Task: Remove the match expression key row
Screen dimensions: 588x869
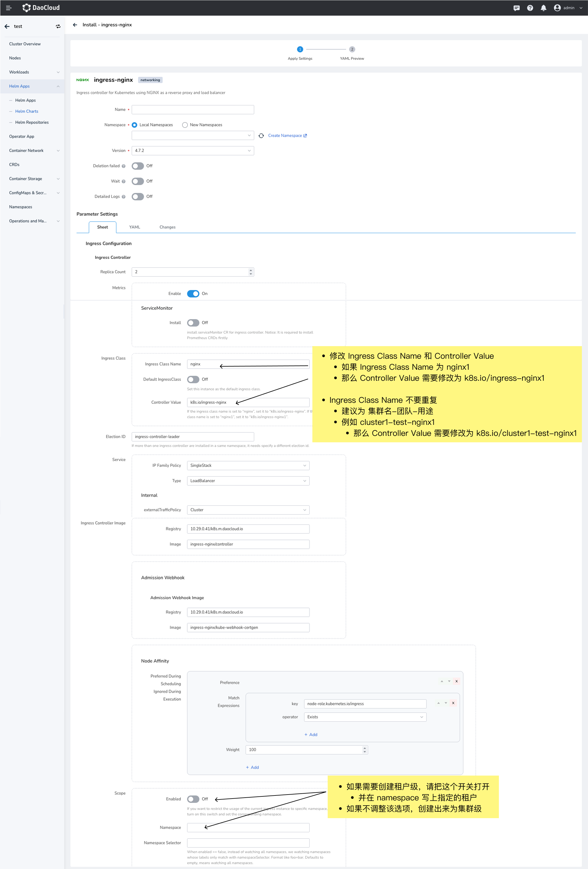Action: [x=453, y=703]
